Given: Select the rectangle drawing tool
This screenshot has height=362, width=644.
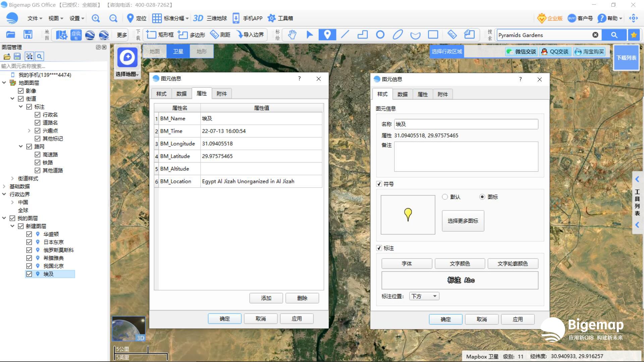Looking at the screenshot, I should click(x=433, y=35).
